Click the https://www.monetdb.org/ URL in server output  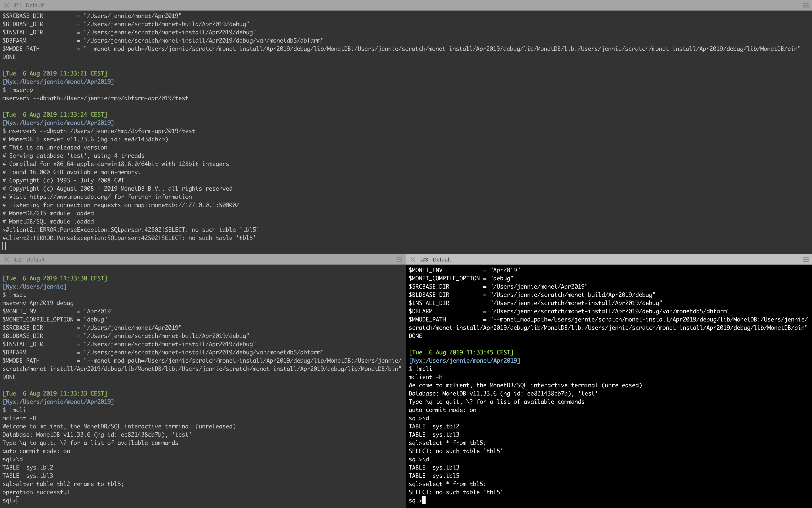coord(70,197)
